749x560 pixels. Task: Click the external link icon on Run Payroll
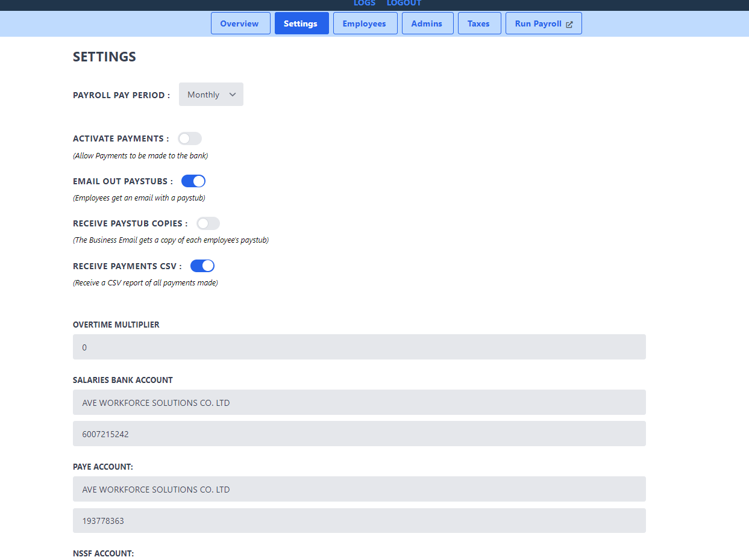pyautogui.click(x=569, y=23)
